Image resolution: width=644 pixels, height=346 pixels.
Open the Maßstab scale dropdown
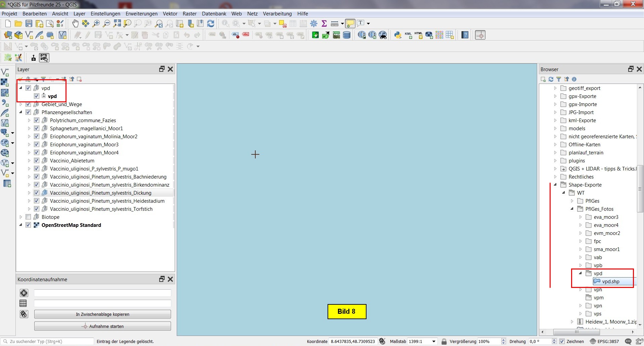click(x=434, y=342)
